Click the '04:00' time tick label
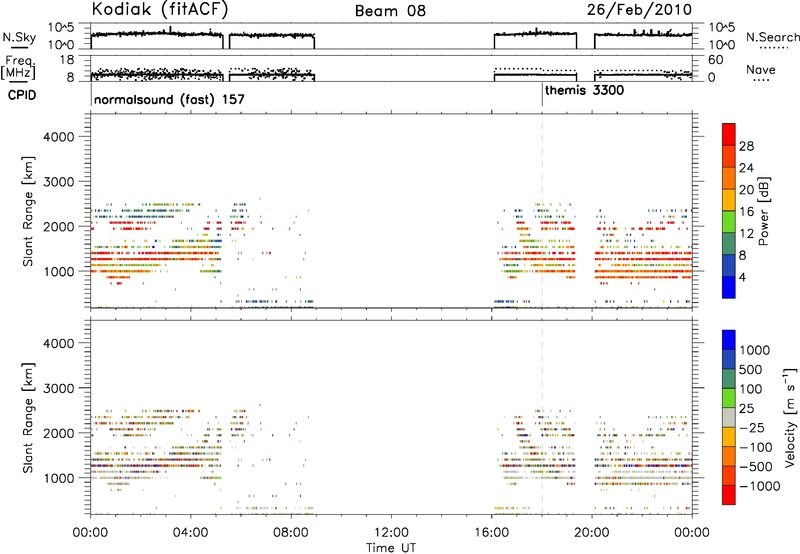This screenshot has width=800, height=554. [x=190, y=533]
